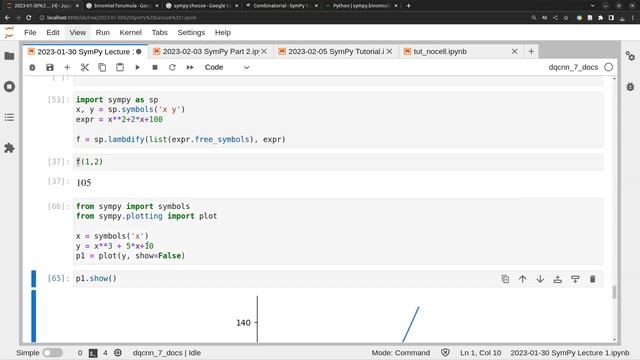The height and width of the screenshot is (360, 640).
Task: Move the p1.show() cell down
Action: click(x=540, y=279)
